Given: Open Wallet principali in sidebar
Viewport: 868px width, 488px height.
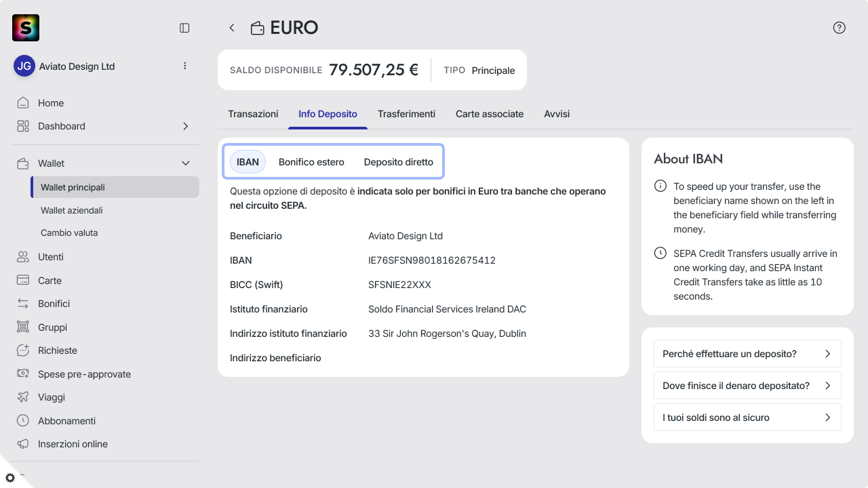Looking at the screenshot, I should [115, 187].
